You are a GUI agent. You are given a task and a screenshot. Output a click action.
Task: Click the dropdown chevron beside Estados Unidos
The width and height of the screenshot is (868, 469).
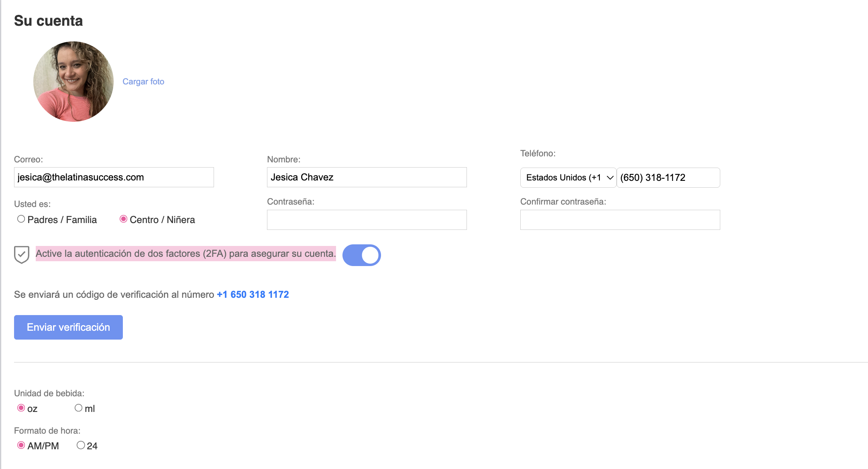click(610, 178)
